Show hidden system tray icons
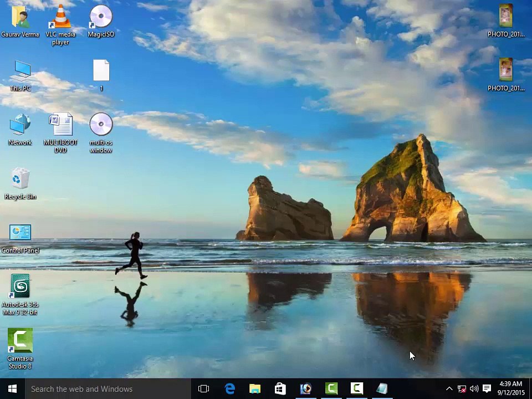The width and height of the screenshot is (532, 399). click(449, 389)
